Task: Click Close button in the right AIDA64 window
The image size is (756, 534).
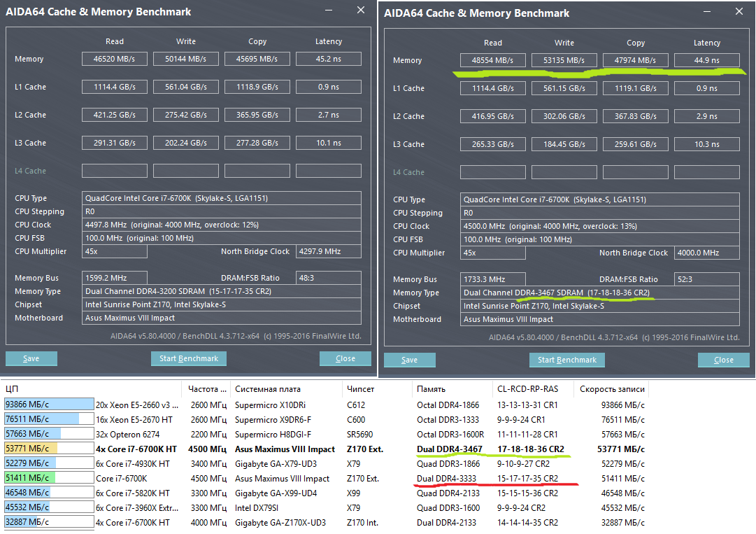Action: click(x=724, y=360)
